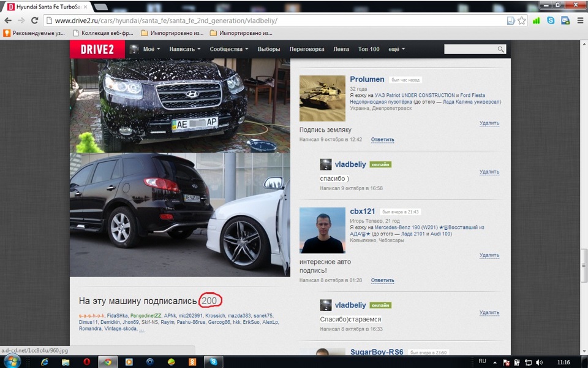Viewport: 588px width, 368px height.
Task: Open the user avatar icon beside Моё
Action: tap(134, 49)
